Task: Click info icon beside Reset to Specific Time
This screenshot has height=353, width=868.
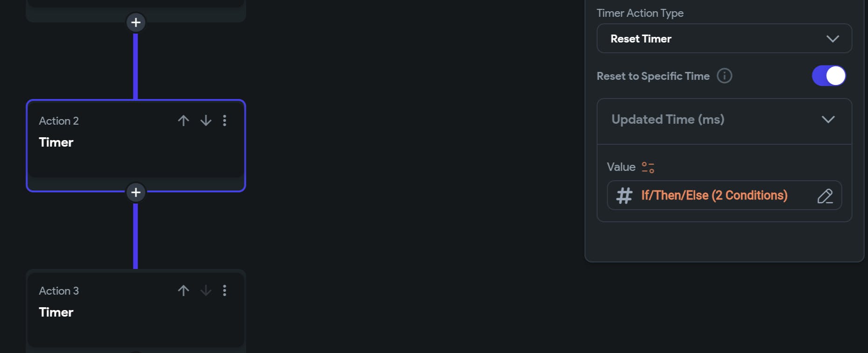Action: tap(724, 76)
